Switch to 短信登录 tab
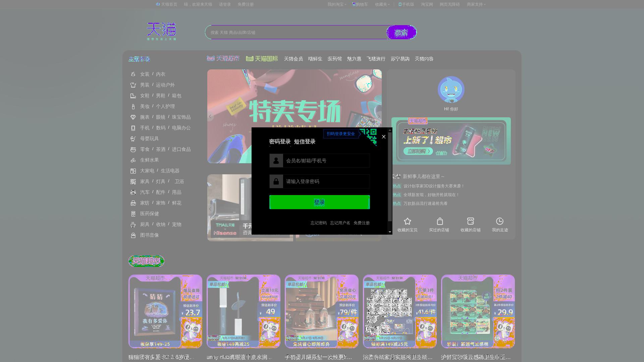This screenshot has height=362, width=644. pyautogui.click(x=305, y=141)
